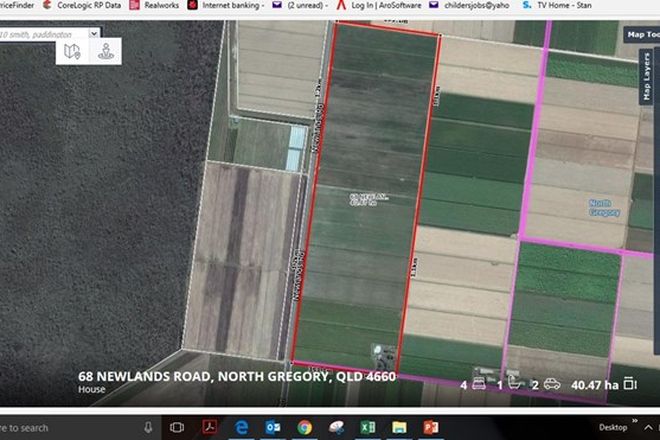The image size is (660, 440).
Task: Open Microsoft Edge from the taskbar
Action: [242, 427]
